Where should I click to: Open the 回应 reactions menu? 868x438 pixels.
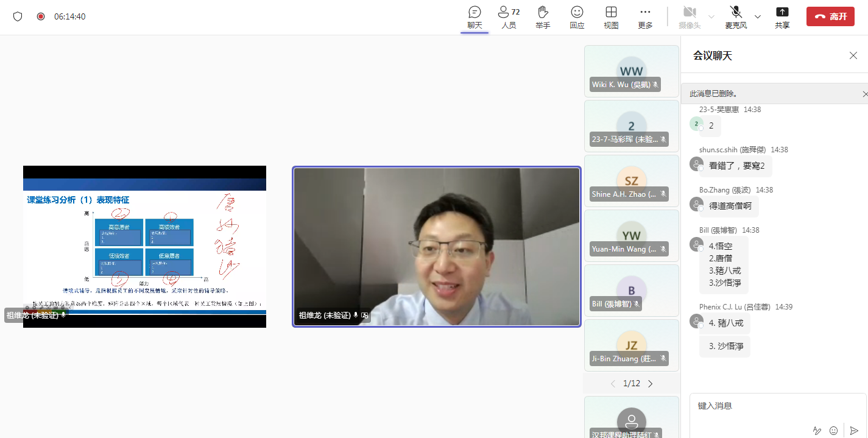(577, 17)
